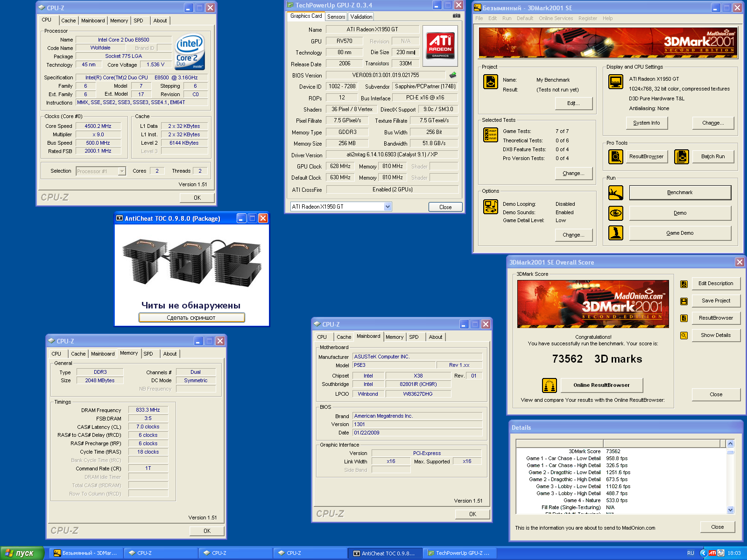Click the Demo eye icon

616,213
